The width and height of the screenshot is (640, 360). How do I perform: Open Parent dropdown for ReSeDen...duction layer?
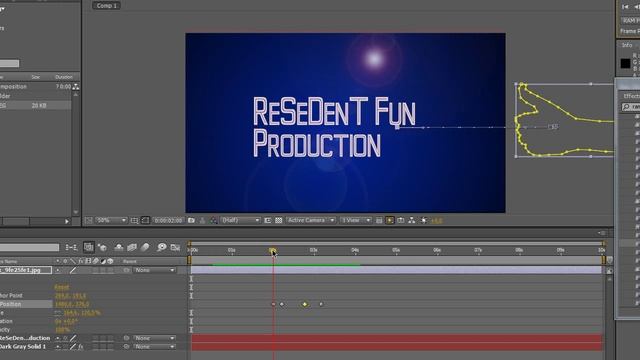pyautogui.click(x=154, y=338)
